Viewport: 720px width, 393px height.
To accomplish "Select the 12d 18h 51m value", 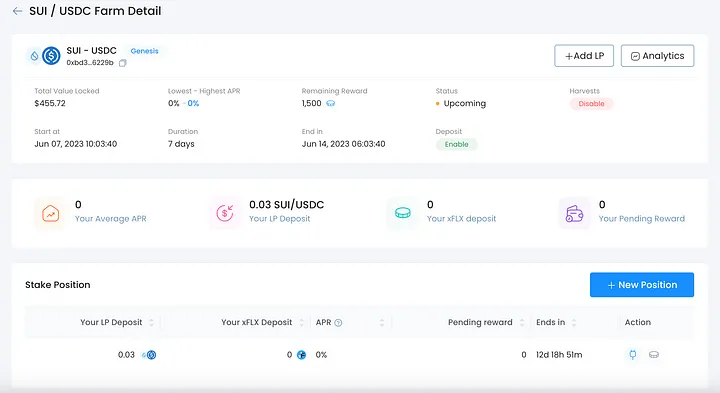I will coord(559,354).
